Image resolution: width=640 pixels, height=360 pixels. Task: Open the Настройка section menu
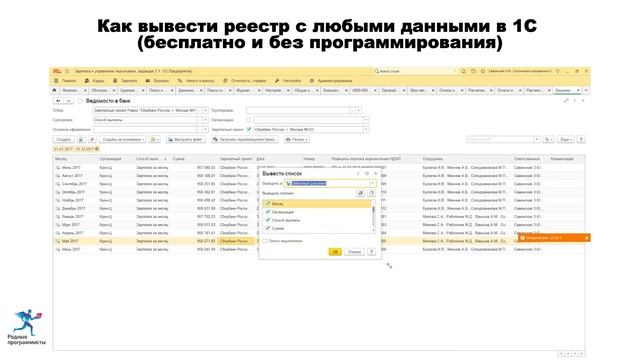pos(288,81)
